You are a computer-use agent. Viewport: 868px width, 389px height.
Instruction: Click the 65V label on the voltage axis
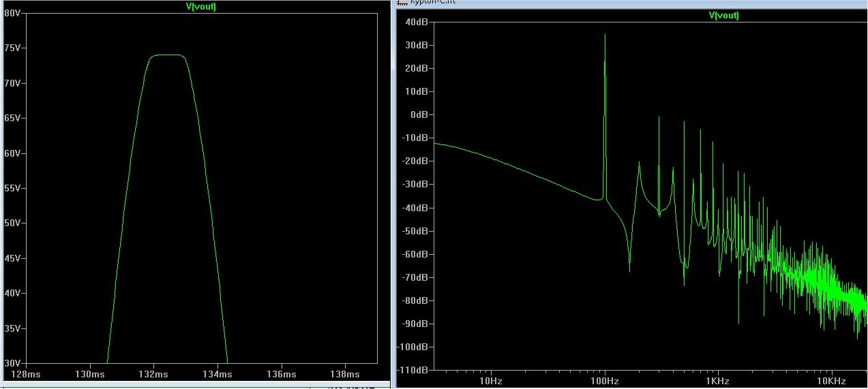point(13,118)
